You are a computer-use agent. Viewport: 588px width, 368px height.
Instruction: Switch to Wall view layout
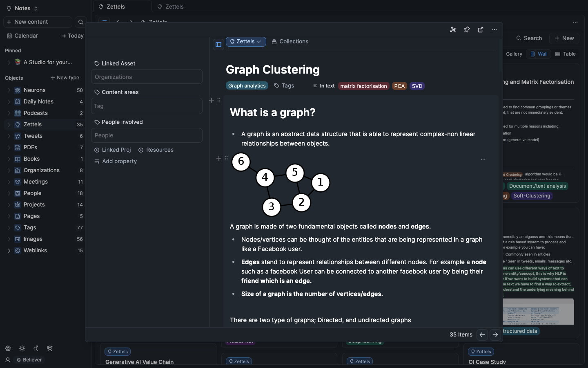pyautogui.click(x=539, y=54)
